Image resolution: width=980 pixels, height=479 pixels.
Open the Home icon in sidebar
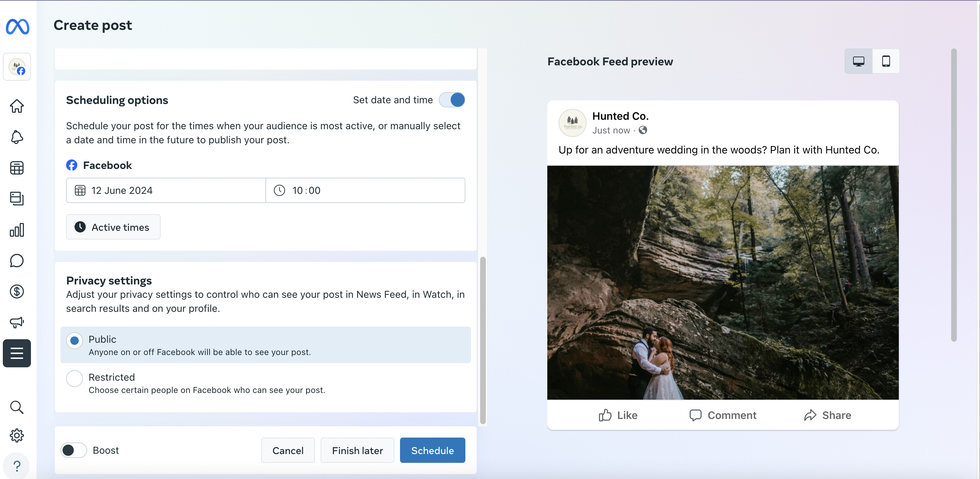pos(17,106)
